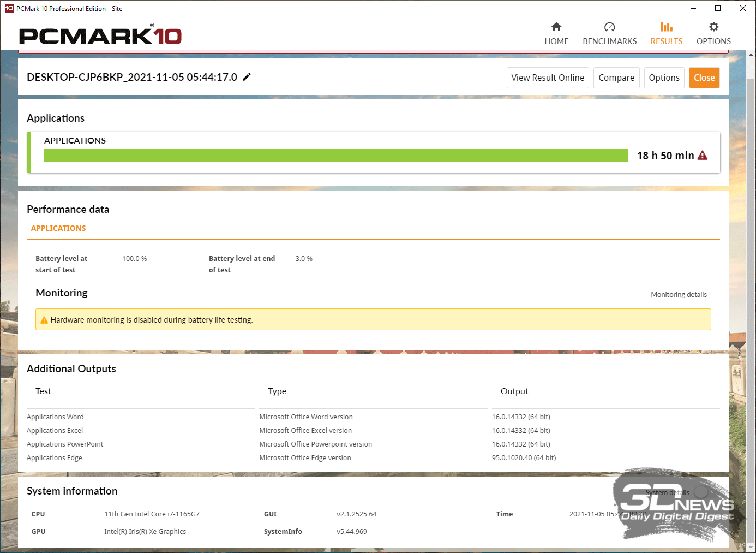Go to the HOME section
The height and width of the screenshot is (553, 756).
click(556, 34)
